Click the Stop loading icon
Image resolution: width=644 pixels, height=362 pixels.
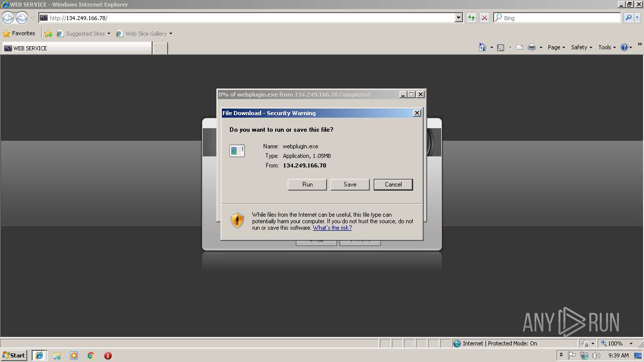pos(484,18)
